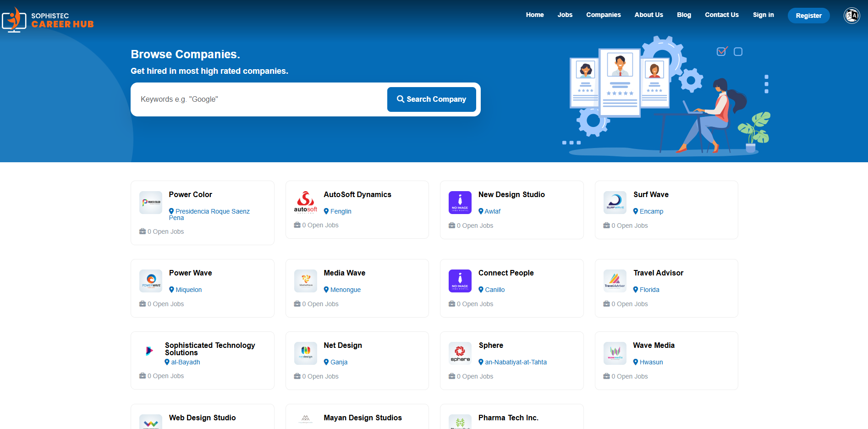Click the Travel Advisor logo
This screenshot has height=429, width=868.
click(615, 281)
